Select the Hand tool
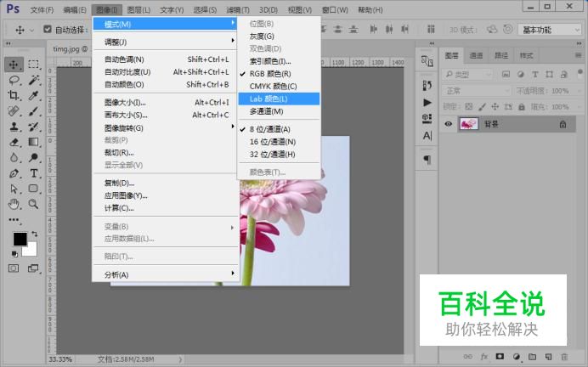This screenshot has width=588, height=367. [x=14, y=204]
